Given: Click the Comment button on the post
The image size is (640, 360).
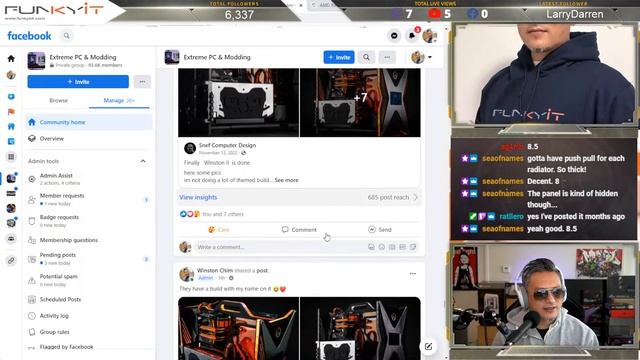Looking at the screenshot, I should click(299, 229).
